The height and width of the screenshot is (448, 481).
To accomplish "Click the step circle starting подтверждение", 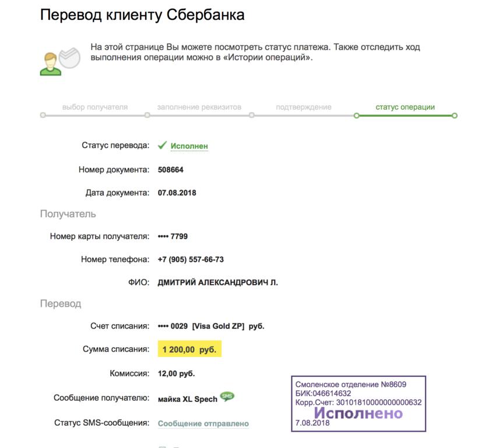I will (x=252, y=116).
